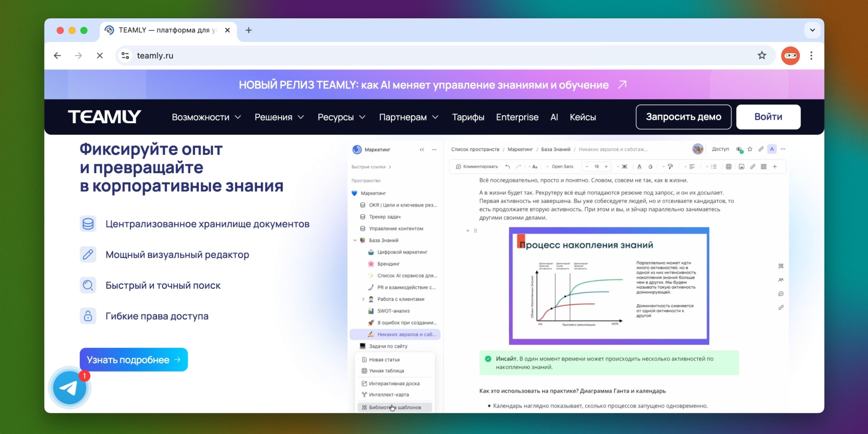Click the user avatar in article header
Screen dimensions: 868x434
point(698,149)
